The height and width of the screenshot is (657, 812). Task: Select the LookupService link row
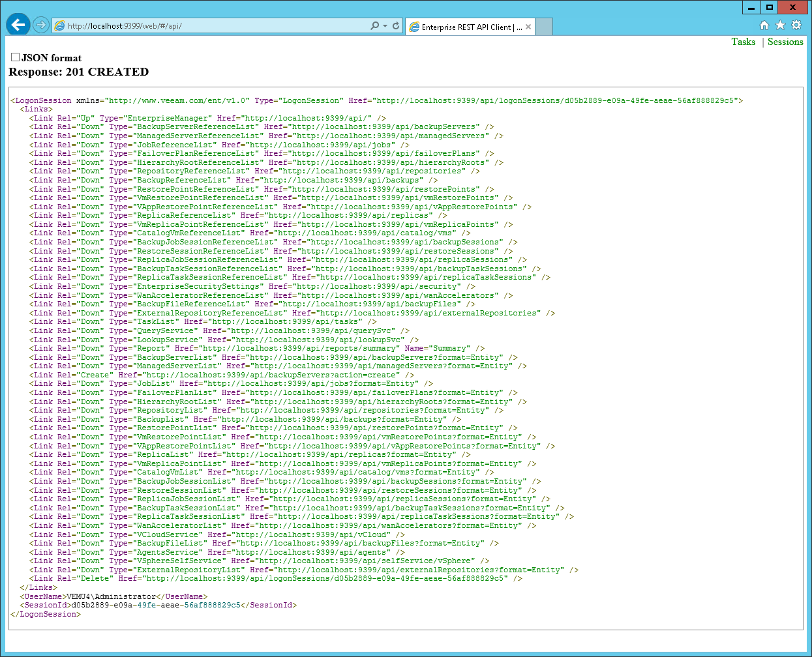(x=224, y=340)
